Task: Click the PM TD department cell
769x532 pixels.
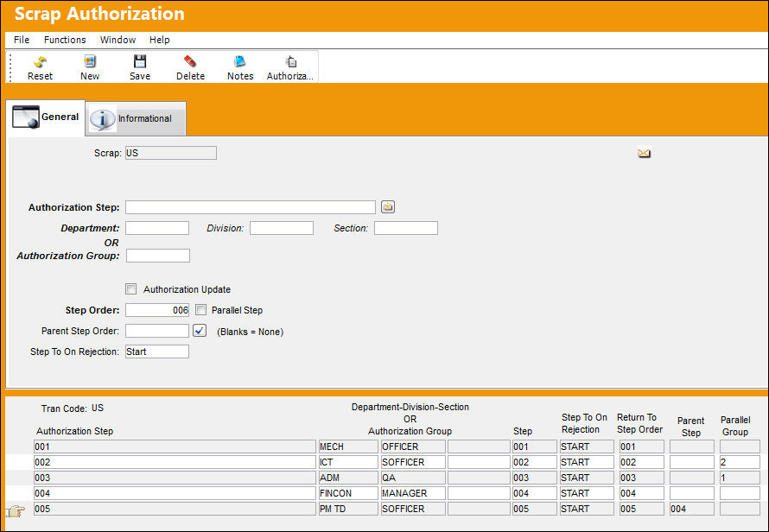Action: click(x=348, y=509)
